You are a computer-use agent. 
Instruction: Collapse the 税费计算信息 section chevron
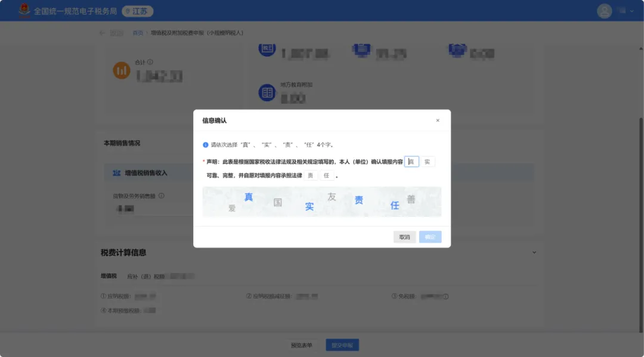[x=534, y=253]
